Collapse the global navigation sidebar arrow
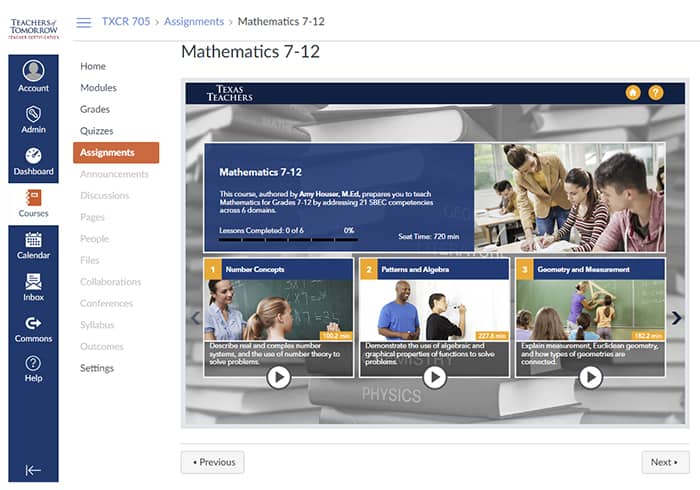This screenshot has width=700, height=490. click(x=33, y=470)
